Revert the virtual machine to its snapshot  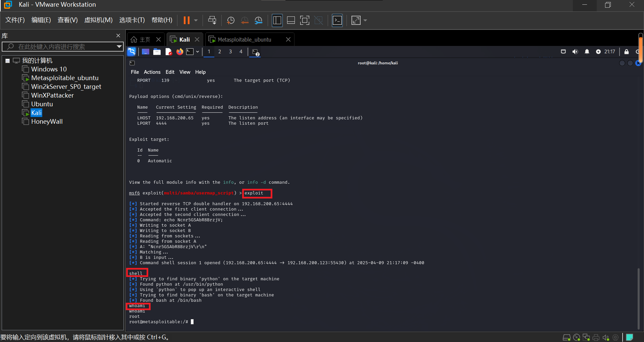tap(245, 20)
